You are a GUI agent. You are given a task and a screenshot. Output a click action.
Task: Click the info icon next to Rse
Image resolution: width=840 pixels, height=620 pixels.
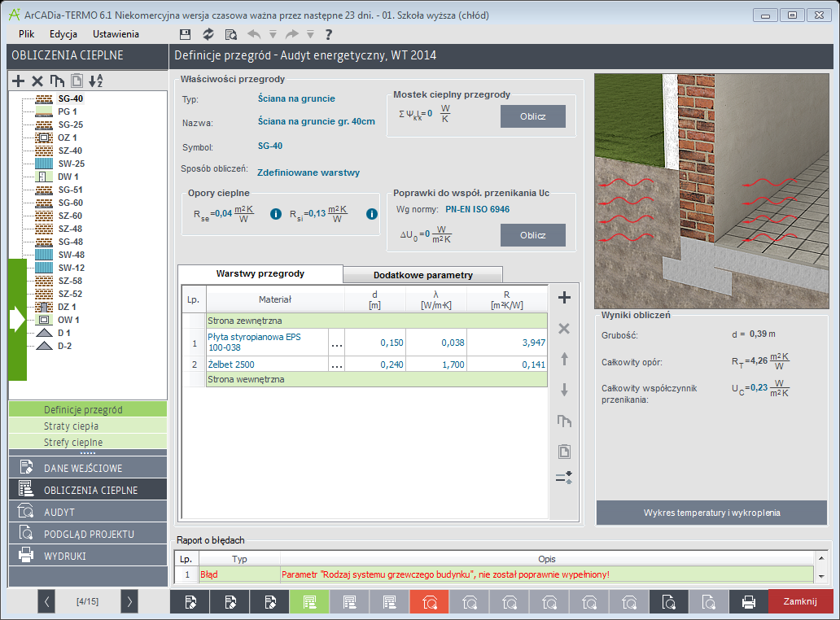[276, 214]
